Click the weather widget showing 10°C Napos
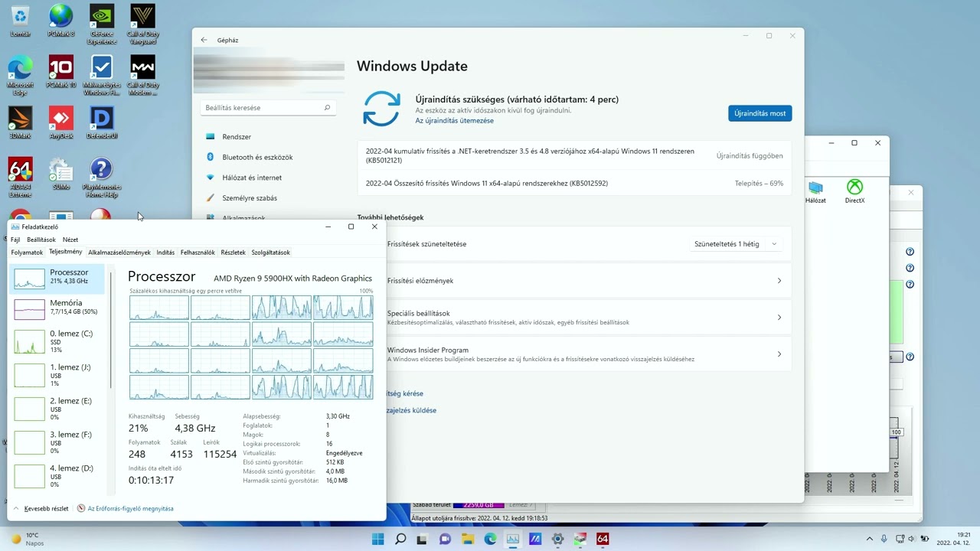 click(28, 539)
